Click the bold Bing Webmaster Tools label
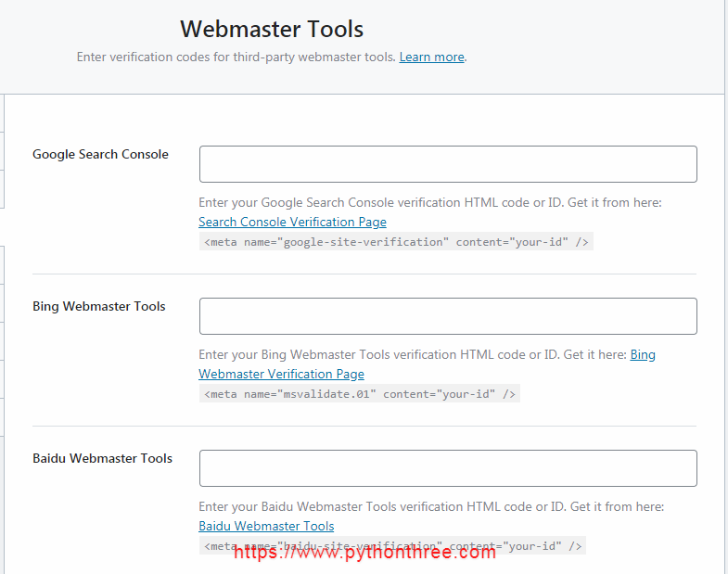Image resolution: width=728 pixels, height=574 pixels. [99, 306]
